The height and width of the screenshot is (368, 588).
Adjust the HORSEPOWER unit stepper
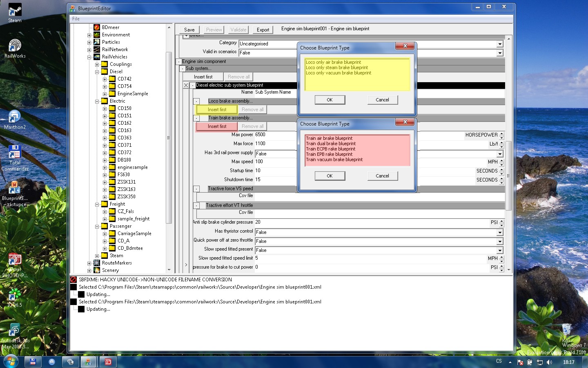point(501,135)
